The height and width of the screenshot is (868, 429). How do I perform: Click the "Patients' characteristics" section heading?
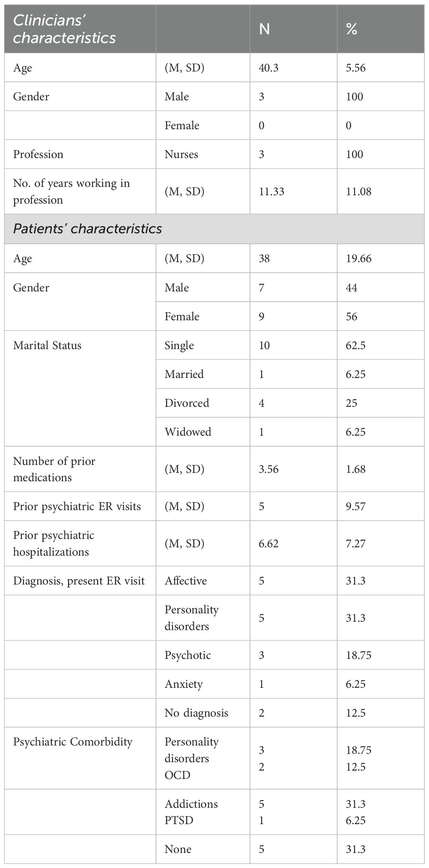tap(87, 229)
